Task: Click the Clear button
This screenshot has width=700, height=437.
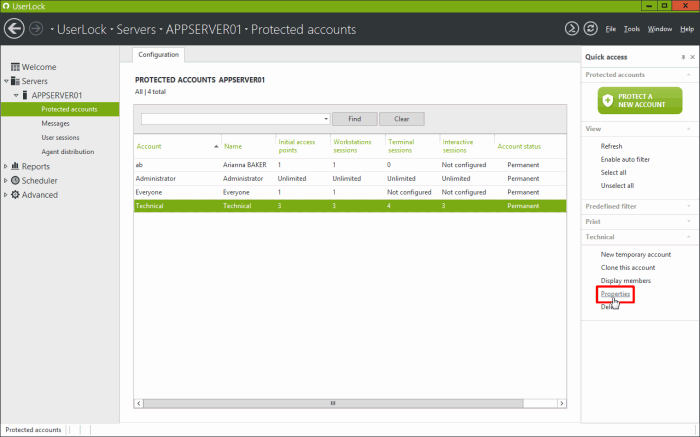Action: 401,119
